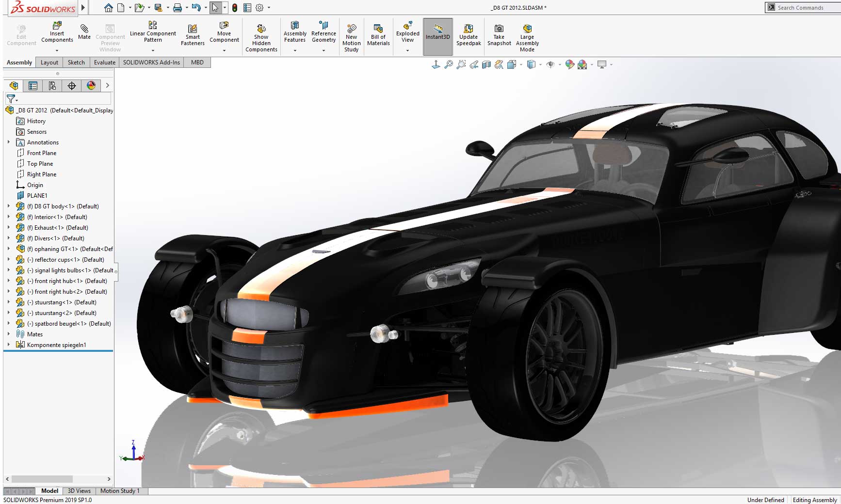Image resolution: width=841 pixels, height=504 pixels.
Task: Click the New Motion Study button
Action: 351,34
